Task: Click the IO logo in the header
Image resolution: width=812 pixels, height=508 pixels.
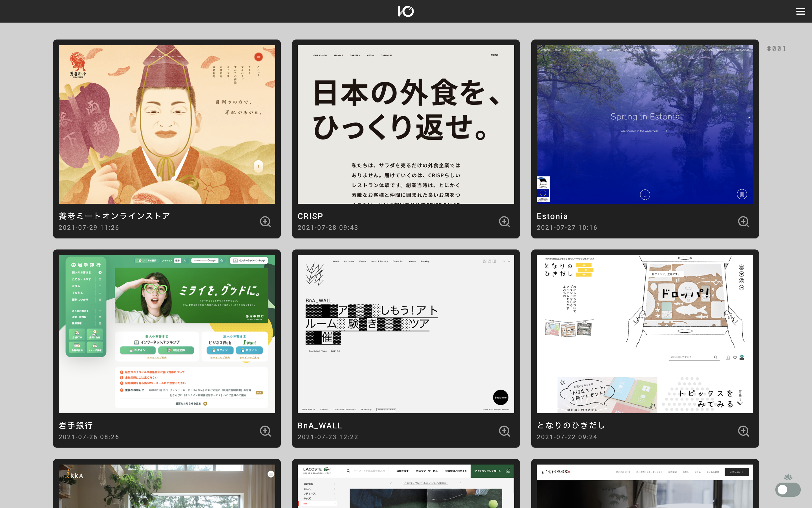Action: 406,11
